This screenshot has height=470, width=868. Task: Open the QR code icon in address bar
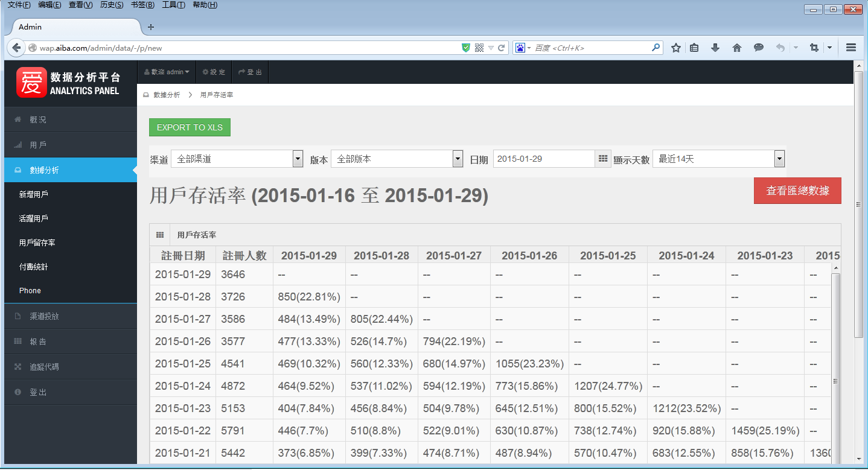(x=479, y=48)
